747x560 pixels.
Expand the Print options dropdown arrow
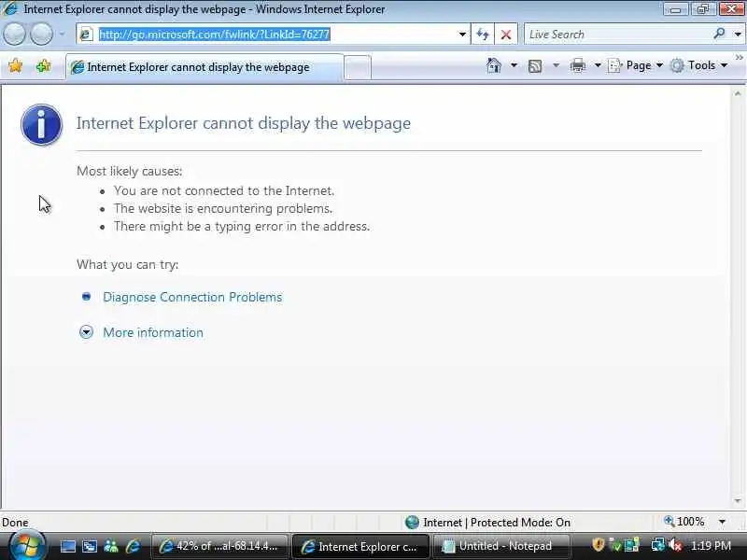[x=598, y=65]
